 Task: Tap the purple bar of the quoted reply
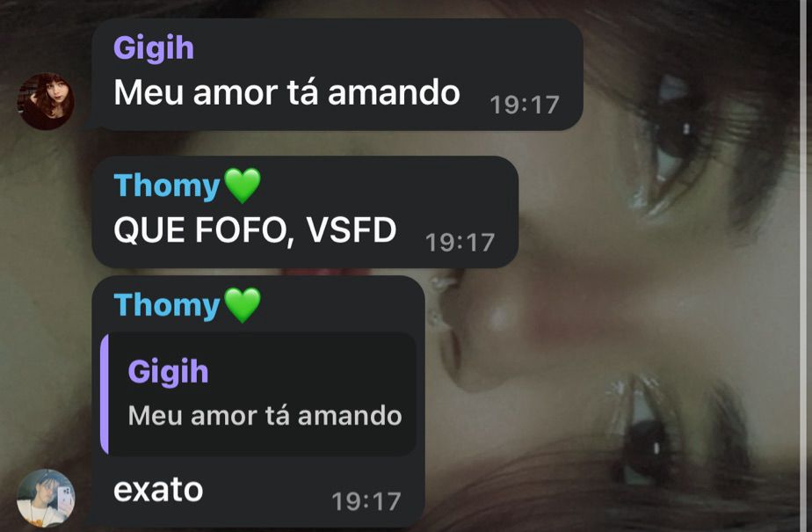click(x=105, y=394)
